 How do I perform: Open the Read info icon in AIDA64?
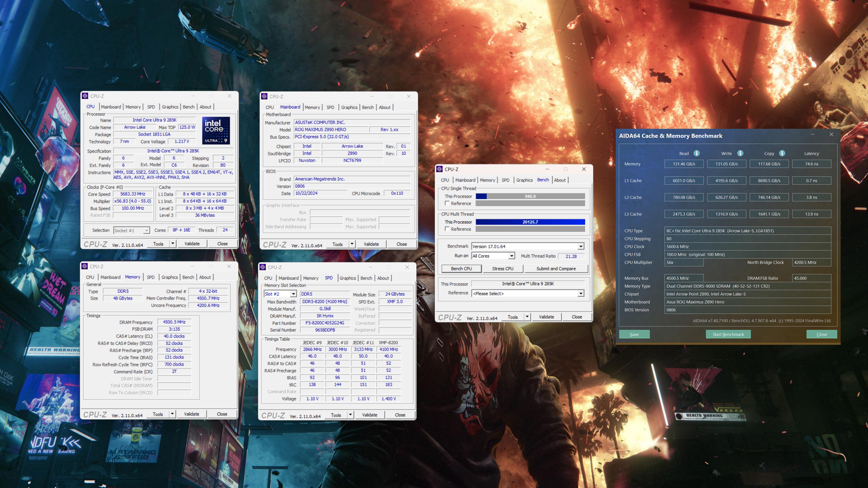pyautogui.click(x=696, y=153)
